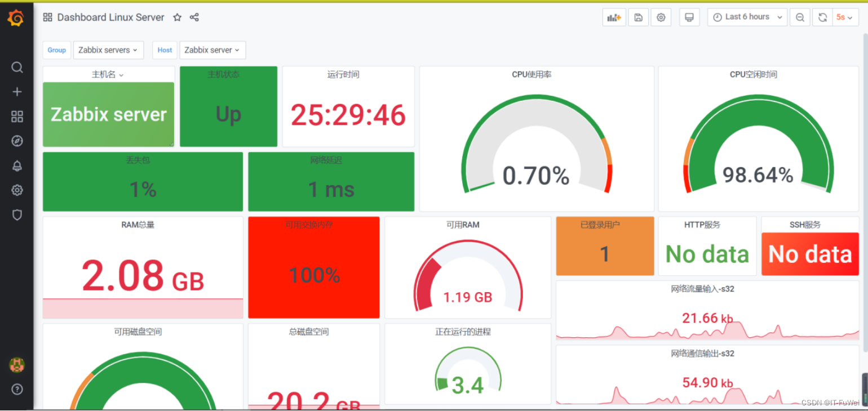Open the search icon in sidebar
868x411 pixels.
[x=17, y=68]
